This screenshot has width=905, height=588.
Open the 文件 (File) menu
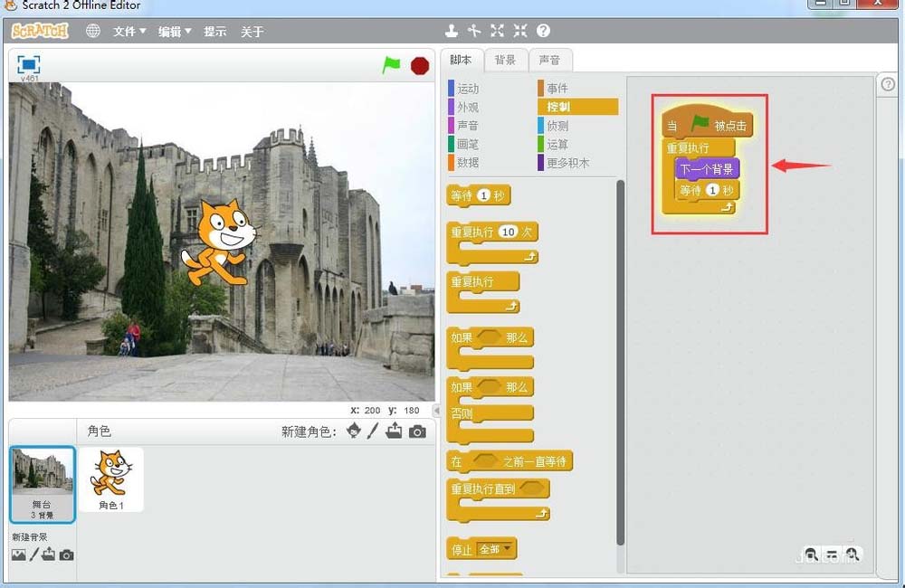127,30
